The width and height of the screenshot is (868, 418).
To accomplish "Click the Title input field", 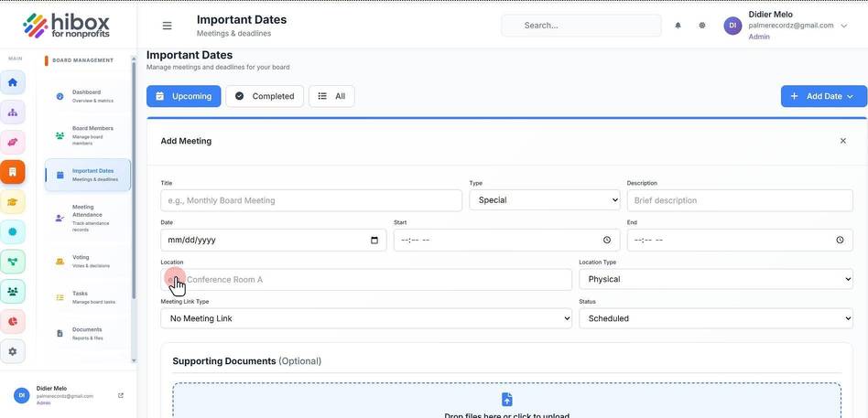I will [311, 200].
